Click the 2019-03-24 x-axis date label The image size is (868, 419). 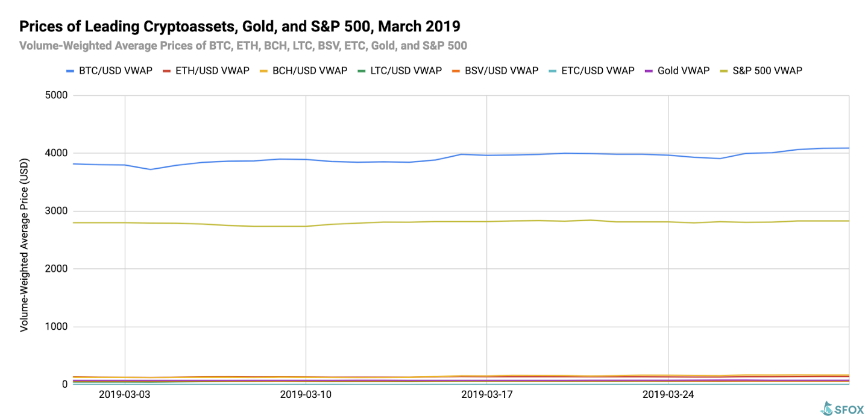pyautogui.click(x=668, y=395)
